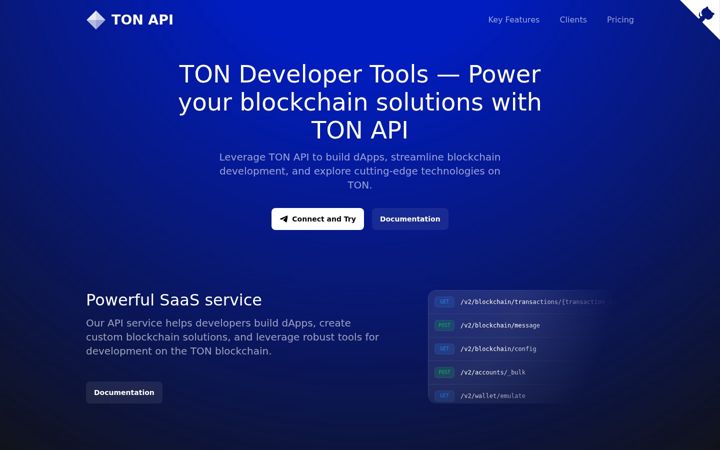Click the Powerful SaaS service heading
720x450 pixels.
click(174, 300)
